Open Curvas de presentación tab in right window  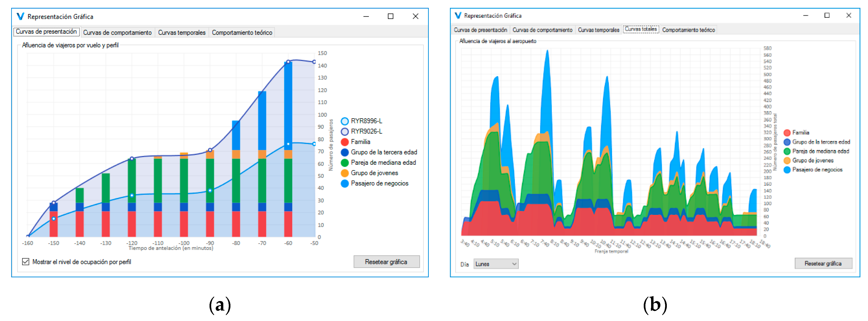(x=480, y=30)
